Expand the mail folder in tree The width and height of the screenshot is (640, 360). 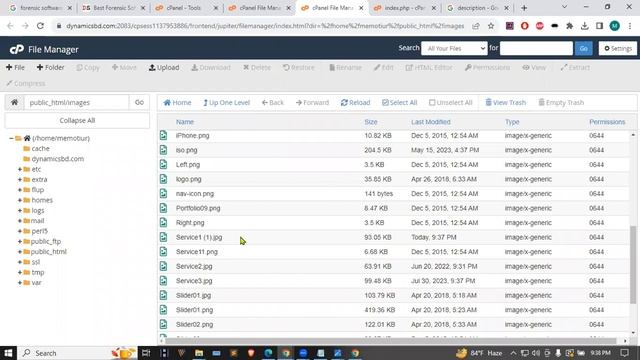click(20, 221)
